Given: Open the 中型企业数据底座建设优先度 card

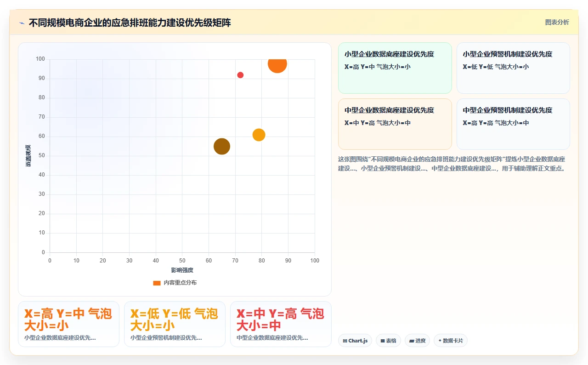Looking at the screenshot, I should pyautogui.click(x=395, y=124).
